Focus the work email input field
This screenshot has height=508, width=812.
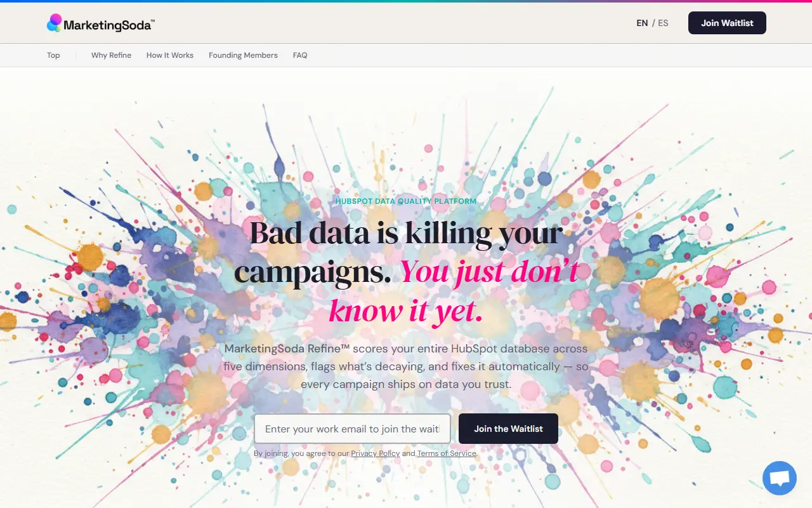352,429
